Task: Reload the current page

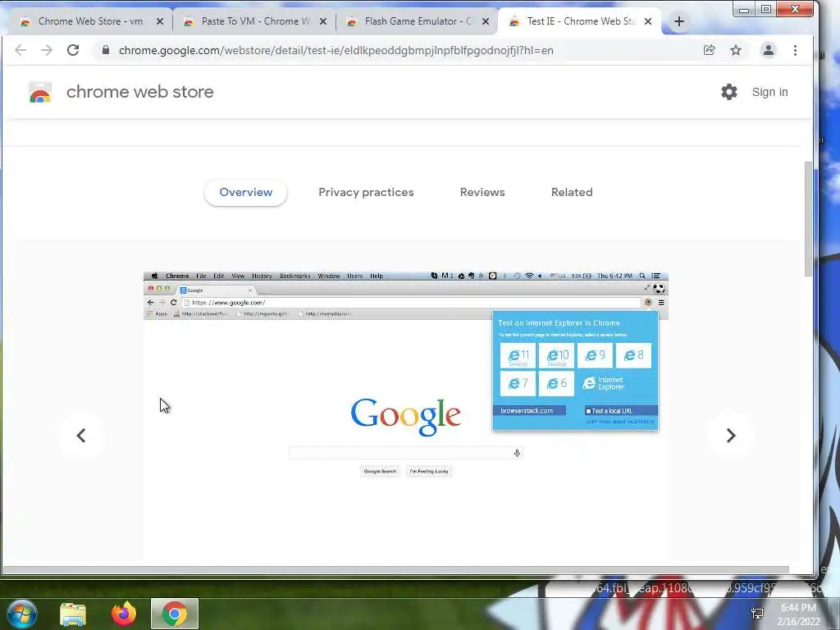Action: point(73,50)
